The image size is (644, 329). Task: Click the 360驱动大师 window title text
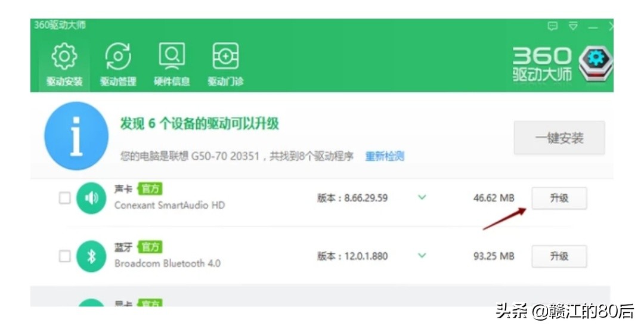[60, 25]
